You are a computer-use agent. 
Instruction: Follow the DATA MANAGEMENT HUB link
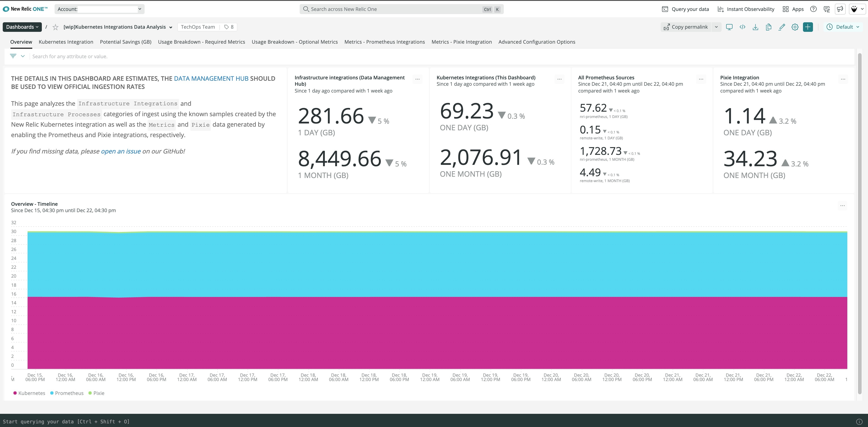211,78
